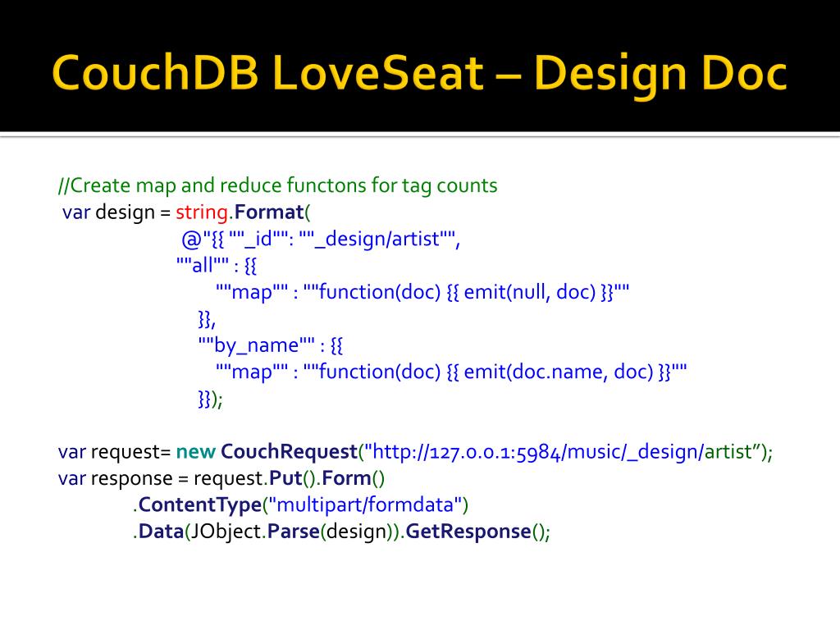Image resolution: width=840 pixels, height=630 pixels.
Task: Click the .Data(JObject.Parse(design)).GetResponse(); line
Action: coord(341,532)
